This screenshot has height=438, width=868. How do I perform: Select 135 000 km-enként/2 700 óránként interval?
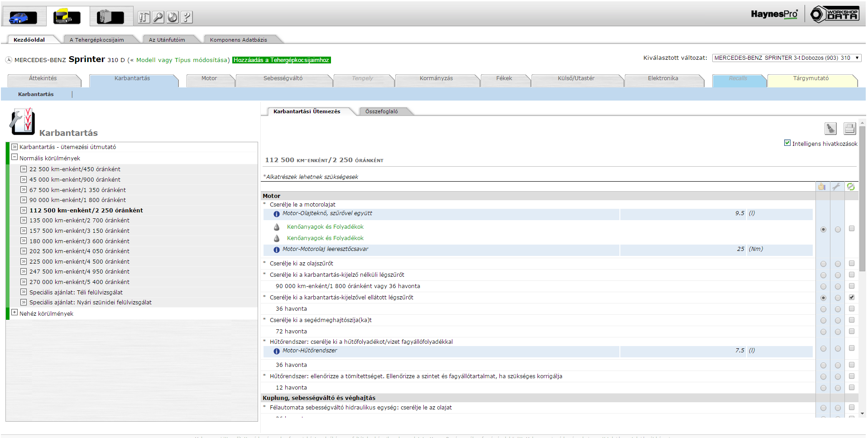79,221
